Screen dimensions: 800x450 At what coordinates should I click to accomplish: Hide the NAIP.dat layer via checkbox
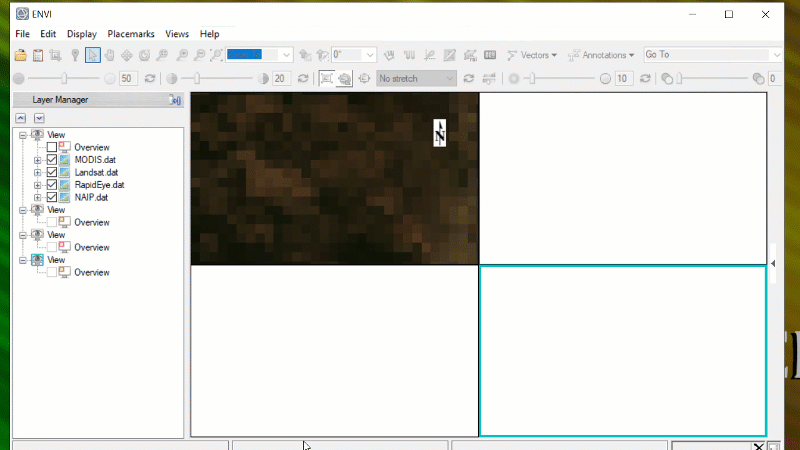click(52, 197)
